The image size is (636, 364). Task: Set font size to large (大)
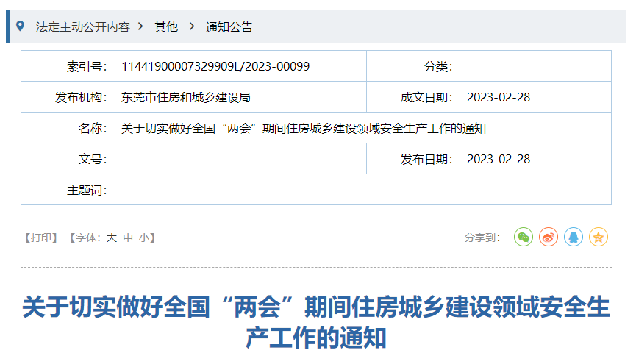112,238
